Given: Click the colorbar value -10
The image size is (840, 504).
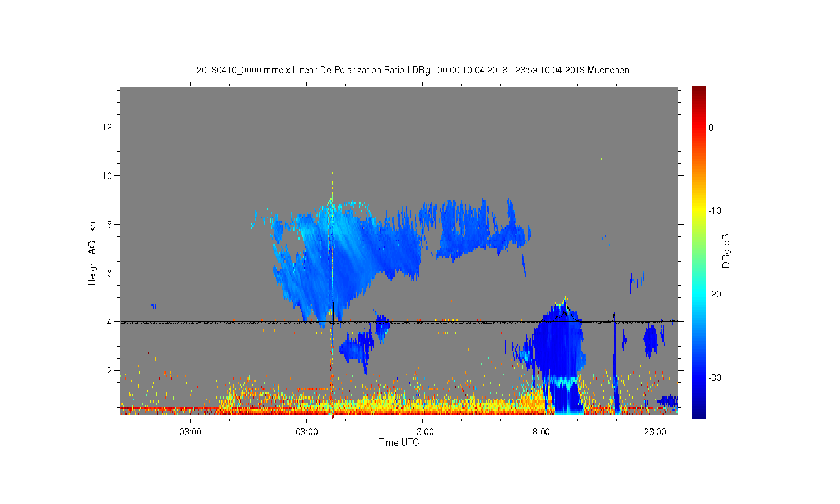Looking at the screenshot, I should coord(715,211).
